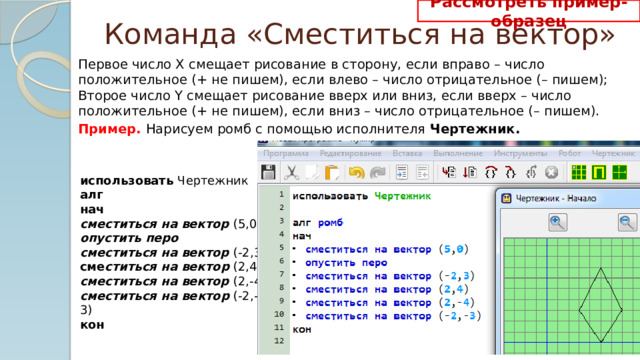Click the Paste clipboard icon

click(332, 172)
